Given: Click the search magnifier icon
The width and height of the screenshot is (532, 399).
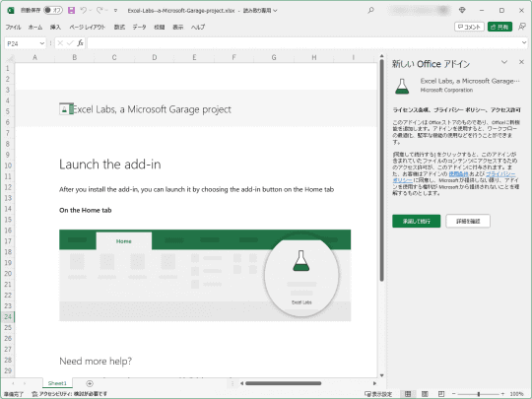Looking at the screenshot, I should click(x=370, y=10).
